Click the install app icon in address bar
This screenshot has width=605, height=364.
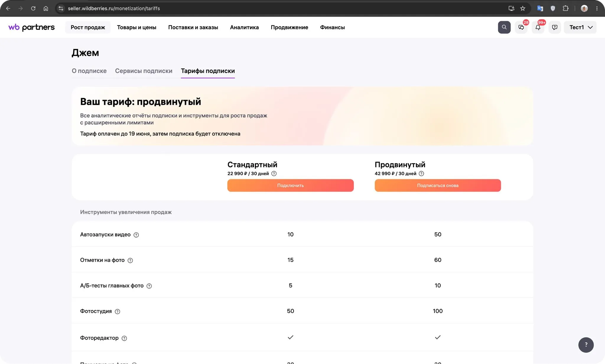511,8
